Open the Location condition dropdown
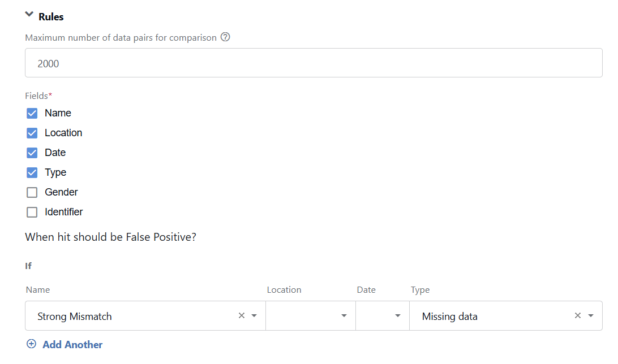The width and height of the screenshot is (618, 364). click(x=311, y=315)
